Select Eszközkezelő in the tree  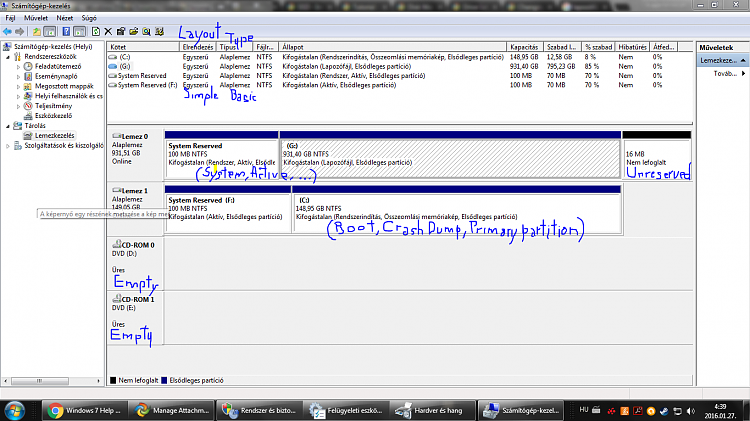click(53, 116)
